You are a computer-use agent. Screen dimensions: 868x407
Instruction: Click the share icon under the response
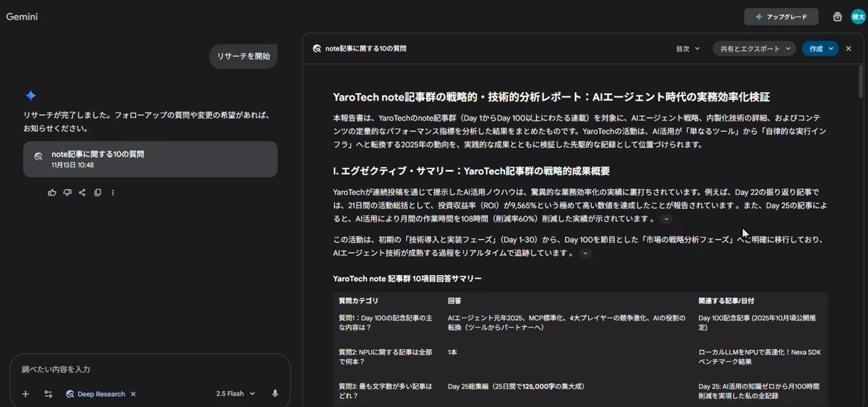82,193
